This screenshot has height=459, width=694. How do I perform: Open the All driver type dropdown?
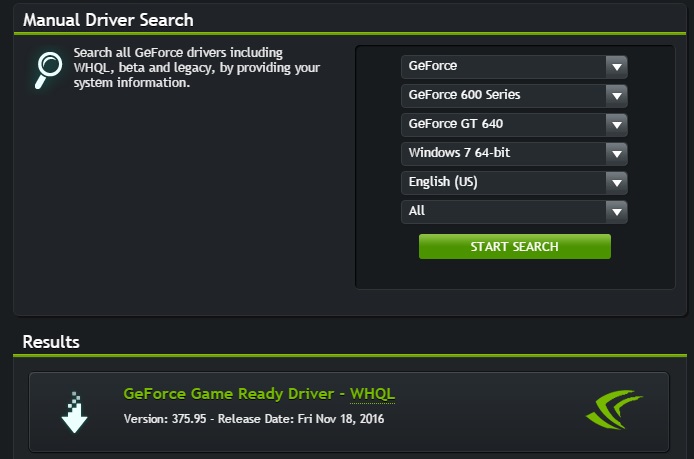[514, 211]
